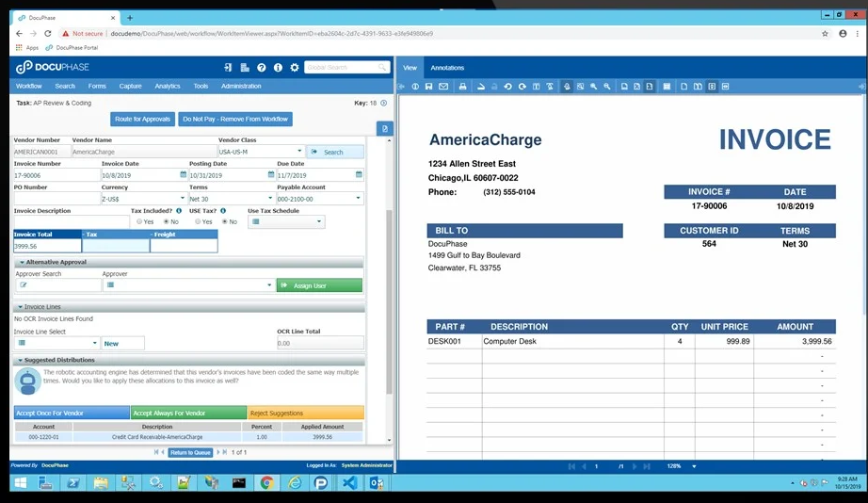This screenshot has width=868, height=503.
Task: Rotate document counter-clockwise in viewer toolbar
Action: [507, 87]
